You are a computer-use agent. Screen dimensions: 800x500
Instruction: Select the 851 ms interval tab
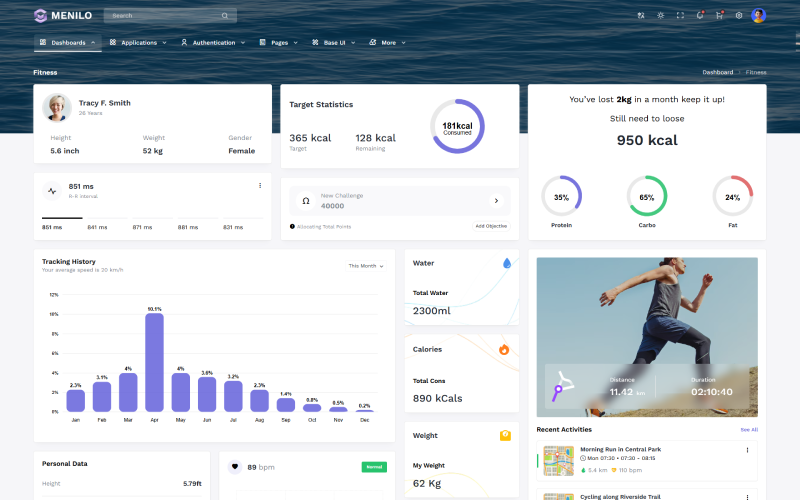tap(52, 227)
